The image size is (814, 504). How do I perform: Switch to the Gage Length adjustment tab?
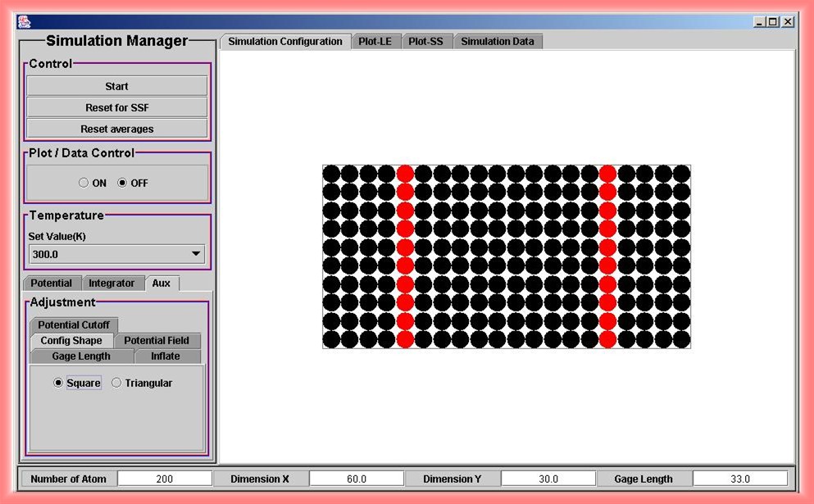point(81,356)
